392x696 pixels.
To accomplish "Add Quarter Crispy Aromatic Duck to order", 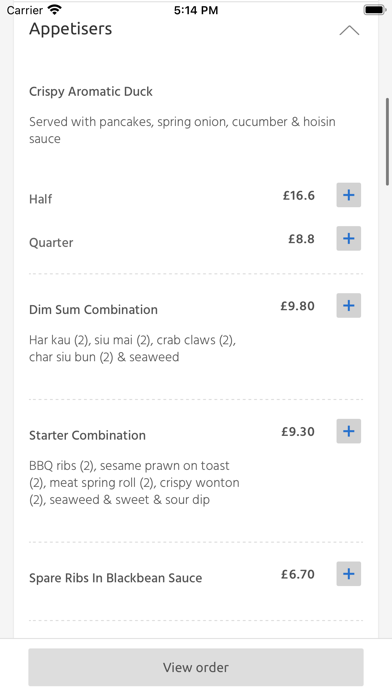I will pyautogui.click(x=348, y=238).
